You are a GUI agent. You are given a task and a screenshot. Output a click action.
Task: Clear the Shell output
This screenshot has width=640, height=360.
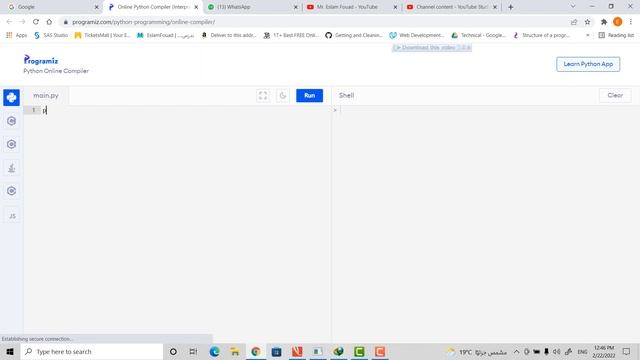click(615, 96)
